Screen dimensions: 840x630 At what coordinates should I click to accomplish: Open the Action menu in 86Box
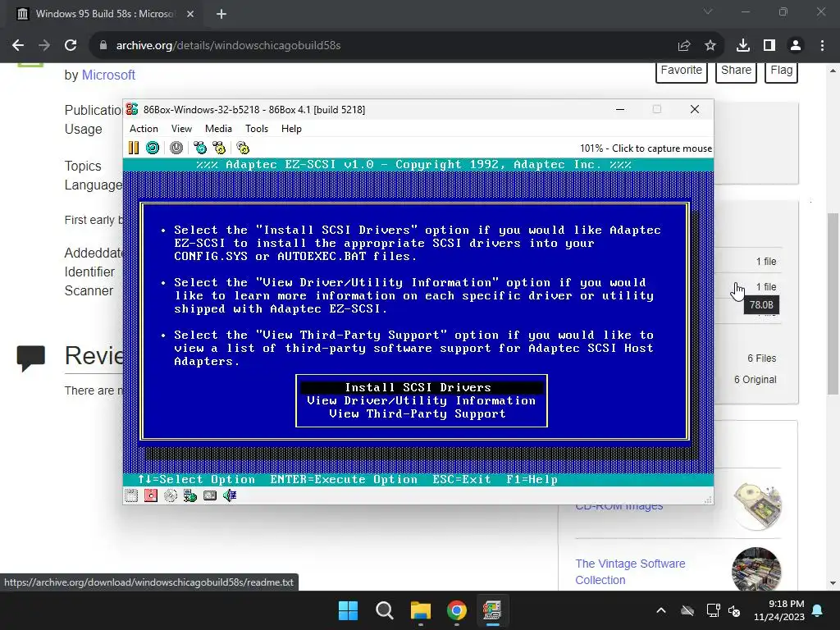click(x=144, y=129)
